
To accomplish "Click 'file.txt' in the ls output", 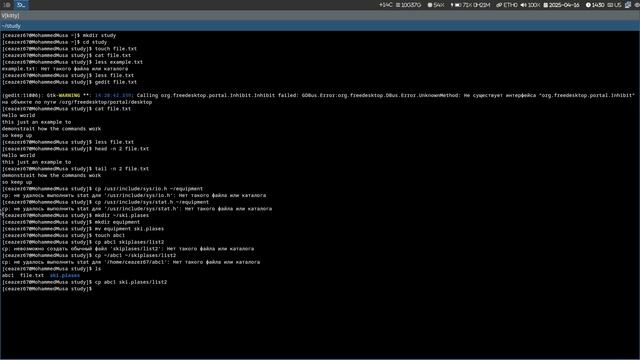I will 32,276.
